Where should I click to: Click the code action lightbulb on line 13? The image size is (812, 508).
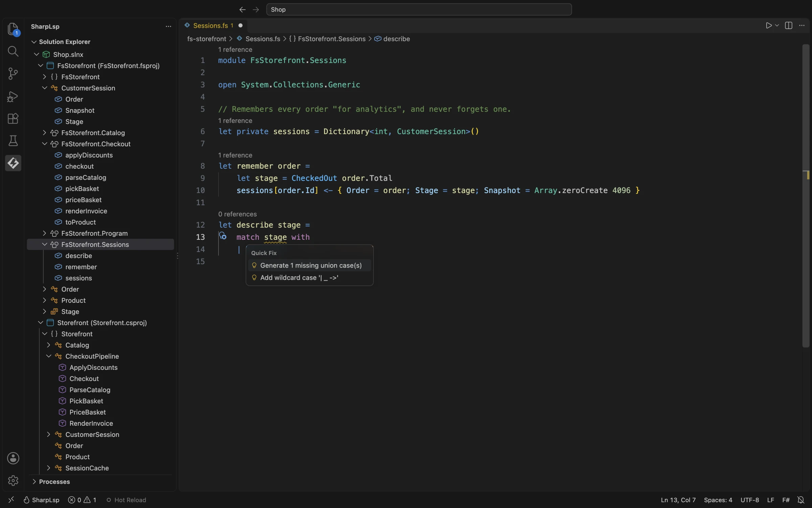point(223,236)
